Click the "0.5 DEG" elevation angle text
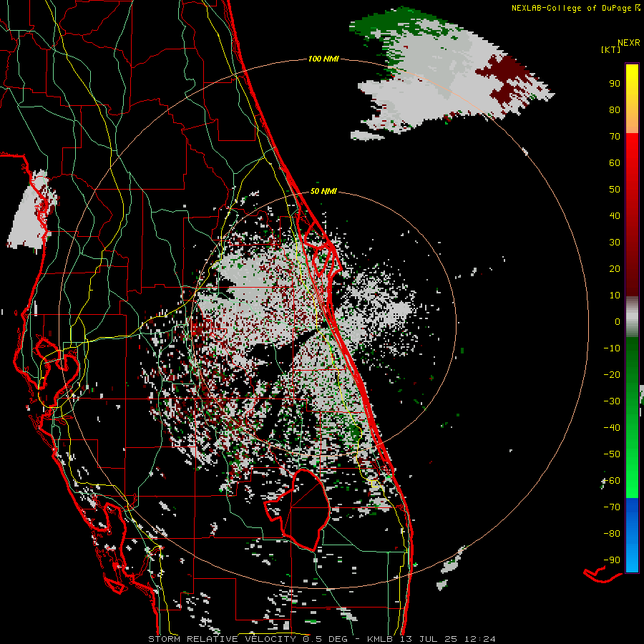 pyautogui.click(x=325, y=639)
